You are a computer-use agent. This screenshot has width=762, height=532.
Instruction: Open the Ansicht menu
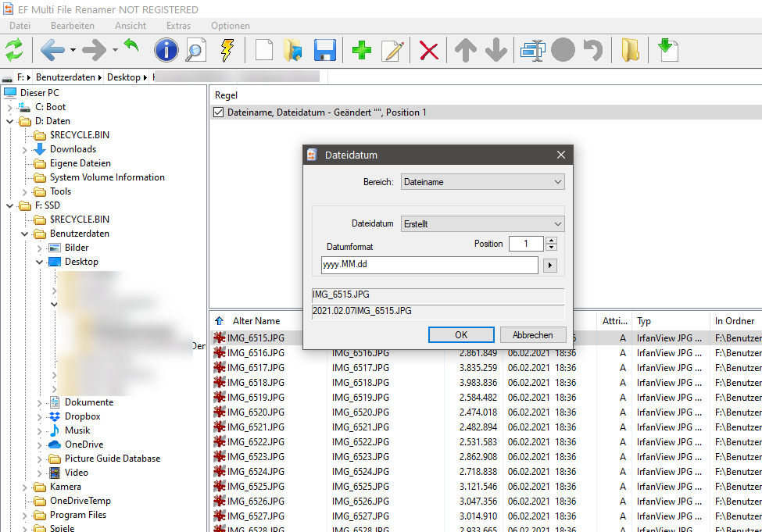(x=131, y=26)
